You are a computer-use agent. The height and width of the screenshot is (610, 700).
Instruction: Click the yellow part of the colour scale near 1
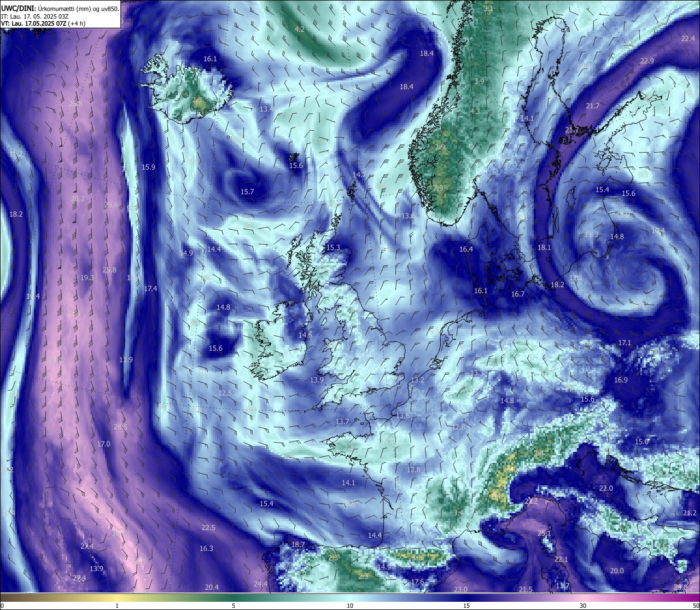coord(118,597)
